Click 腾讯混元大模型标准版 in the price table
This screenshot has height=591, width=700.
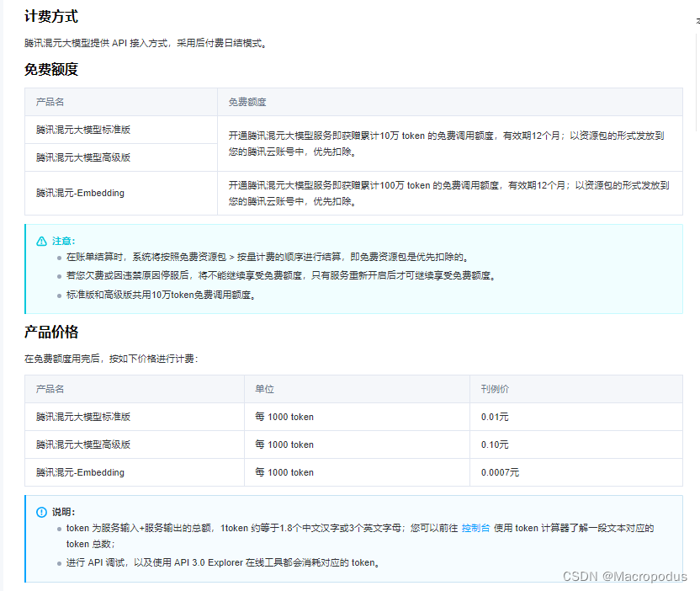[x=83, y=417]
